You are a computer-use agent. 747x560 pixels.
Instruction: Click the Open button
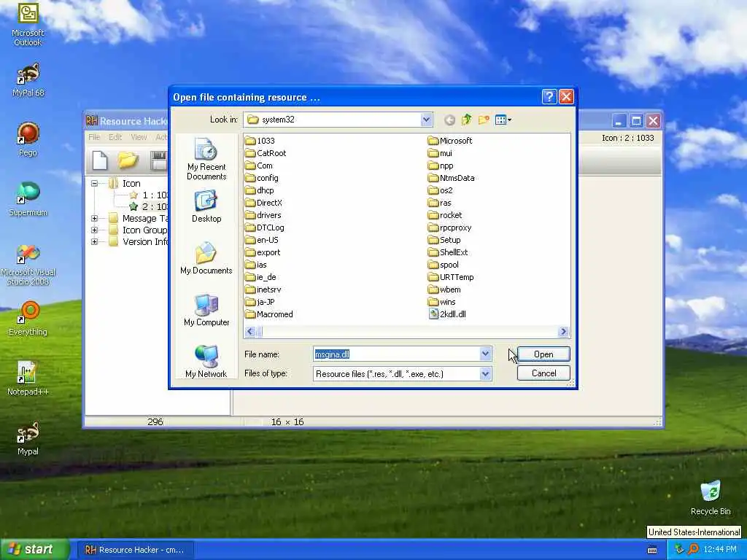[543, 354]
